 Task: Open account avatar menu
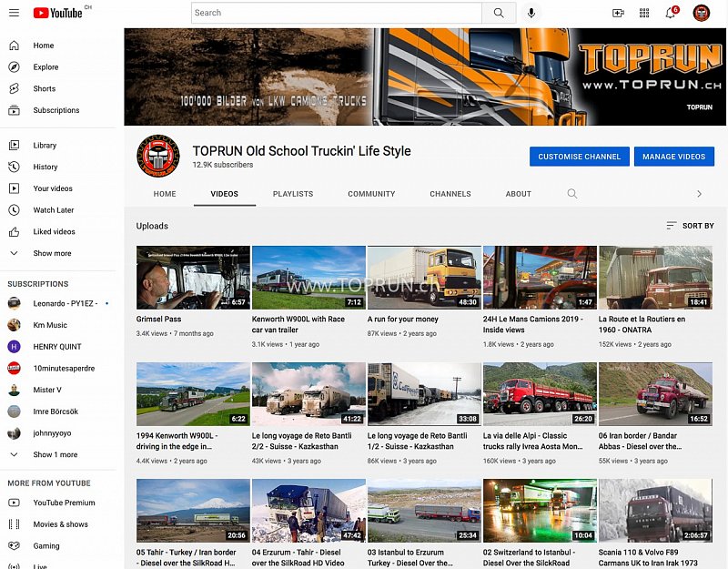(701, 13)
